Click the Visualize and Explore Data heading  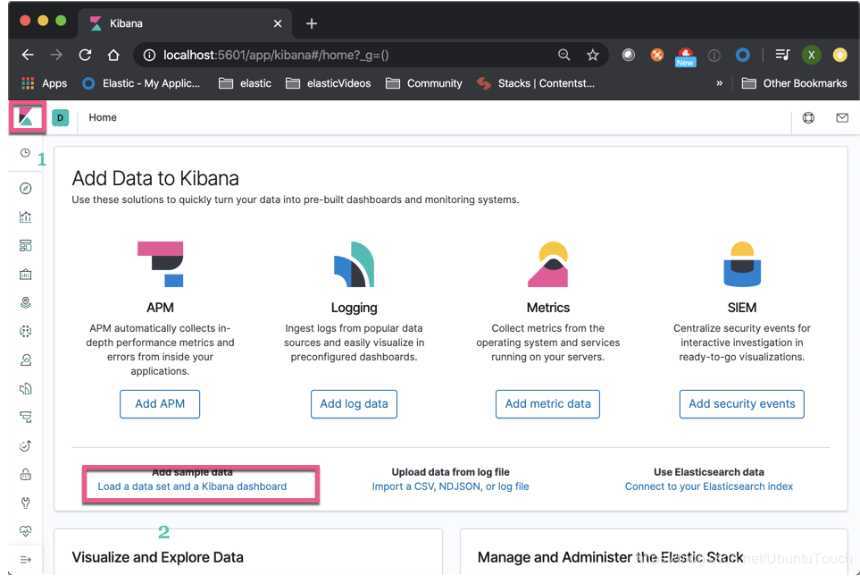click(157, 557)
